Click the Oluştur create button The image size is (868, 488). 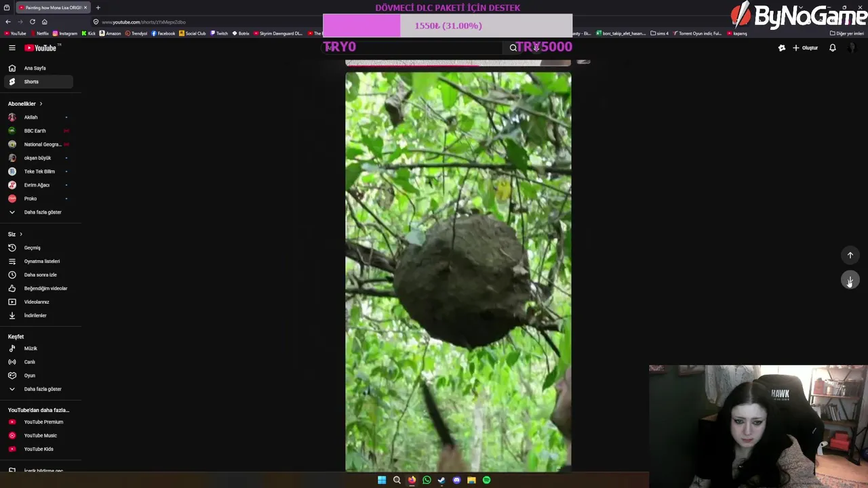click(805, 47)
